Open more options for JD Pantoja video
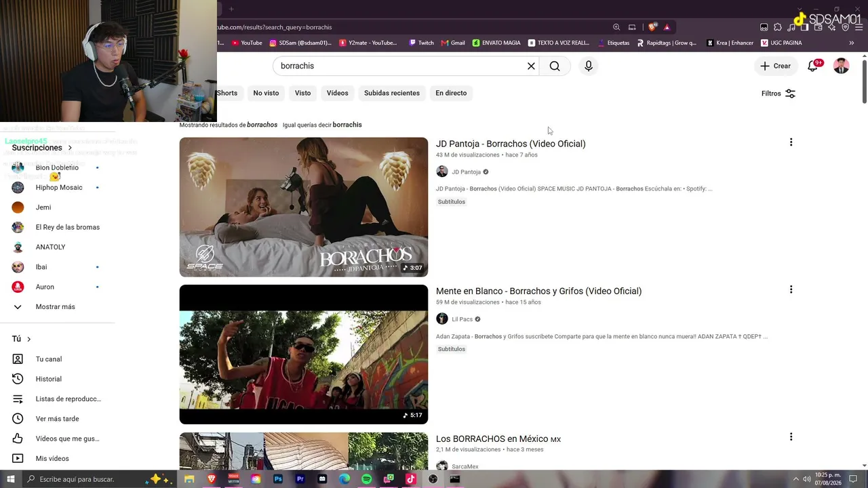The height and width of the screenshot is (488, 868). tap(791, 142)
